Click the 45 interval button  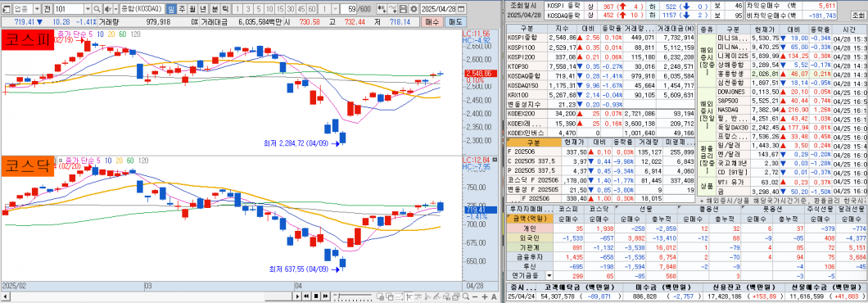point(301,9)
